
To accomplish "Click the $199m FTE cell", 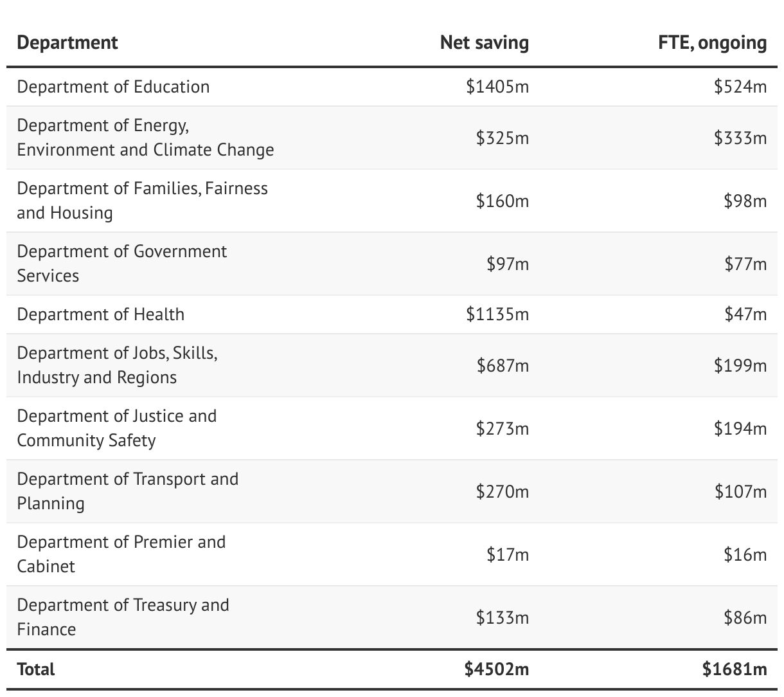I will 740,365.
